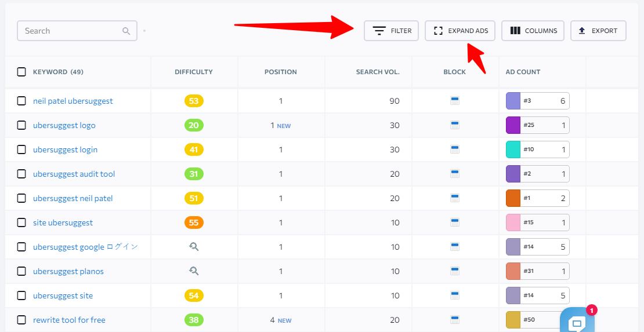Sort by Block column header
644x332 pixels.
(x=455, y=72)
